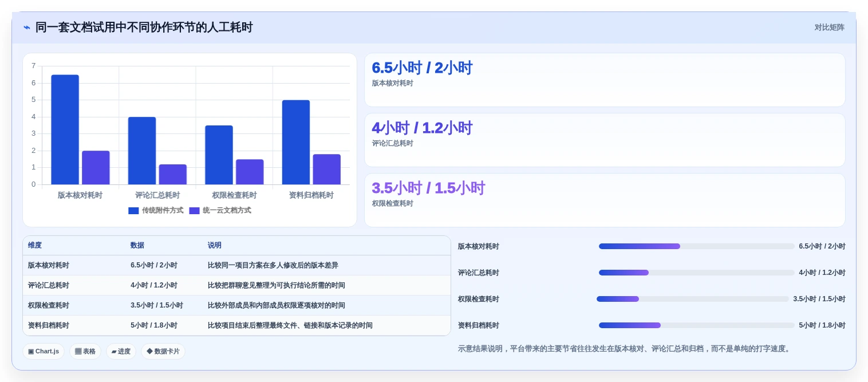Image resolution: width=868 pixels, height=382 pixels.
Task: Click the 资料归档耗时 table row cell
Action: point(49,325)
